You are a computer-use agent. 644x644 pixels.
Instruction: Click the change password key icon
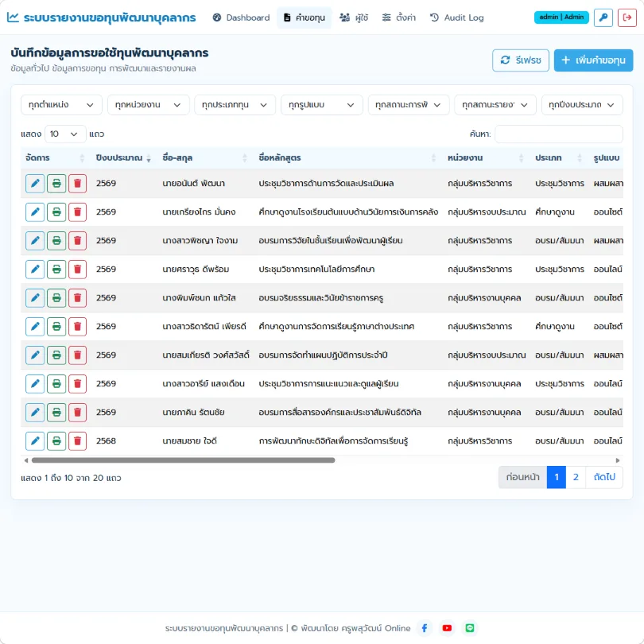click(603, 17)
